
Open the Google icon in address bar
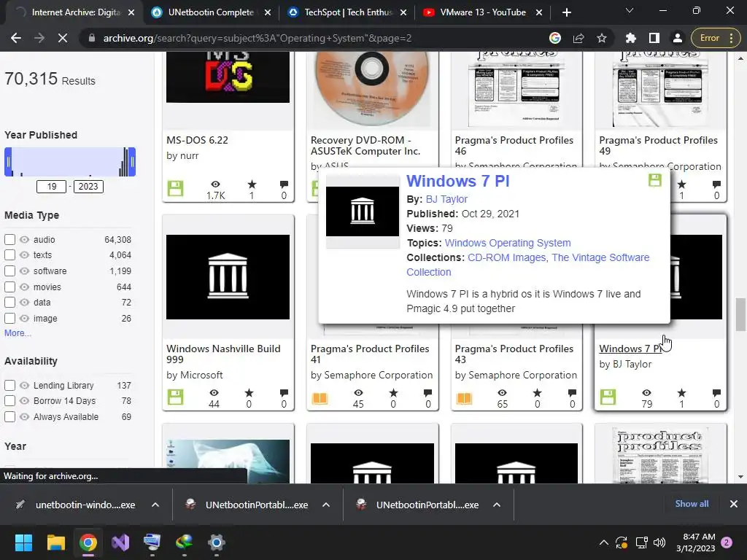(555, 38)
